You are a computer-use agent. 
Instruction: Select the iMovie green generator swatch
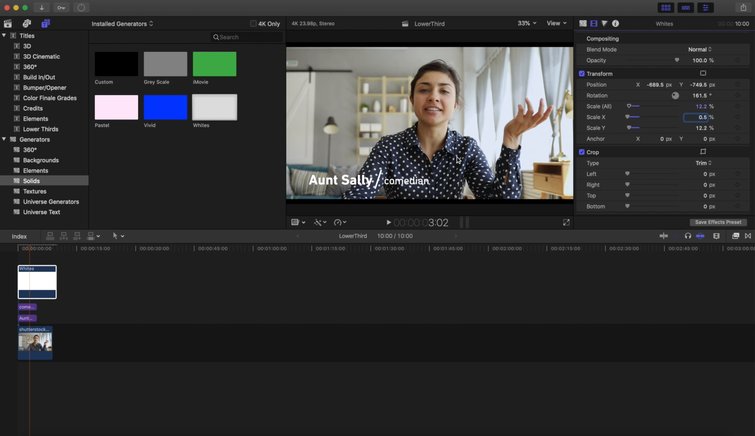(x=214, y=64)
